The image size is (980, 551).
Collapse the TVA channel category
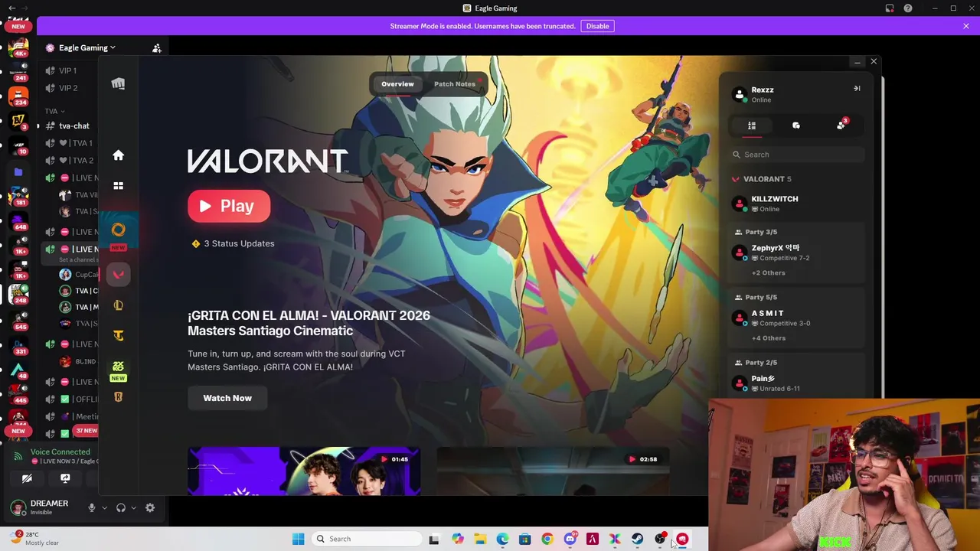[54, 111]
